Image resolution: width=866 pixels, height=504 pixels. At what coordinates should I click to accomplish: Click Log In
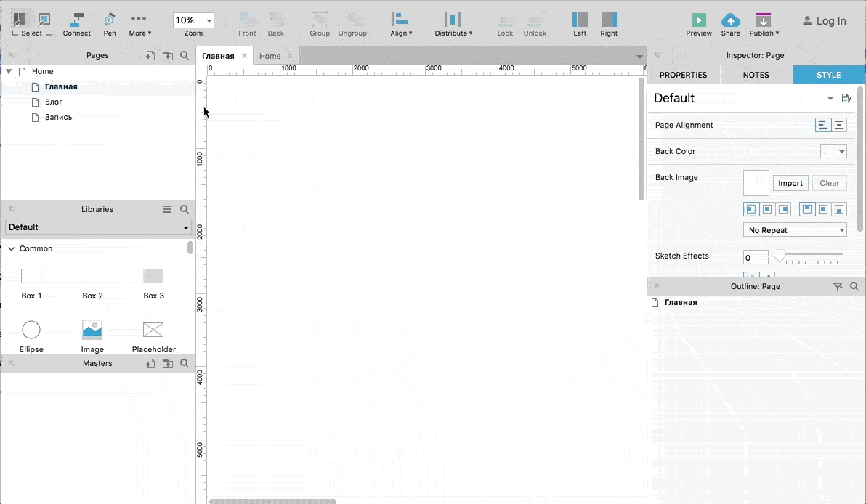(x=824, y=21)
